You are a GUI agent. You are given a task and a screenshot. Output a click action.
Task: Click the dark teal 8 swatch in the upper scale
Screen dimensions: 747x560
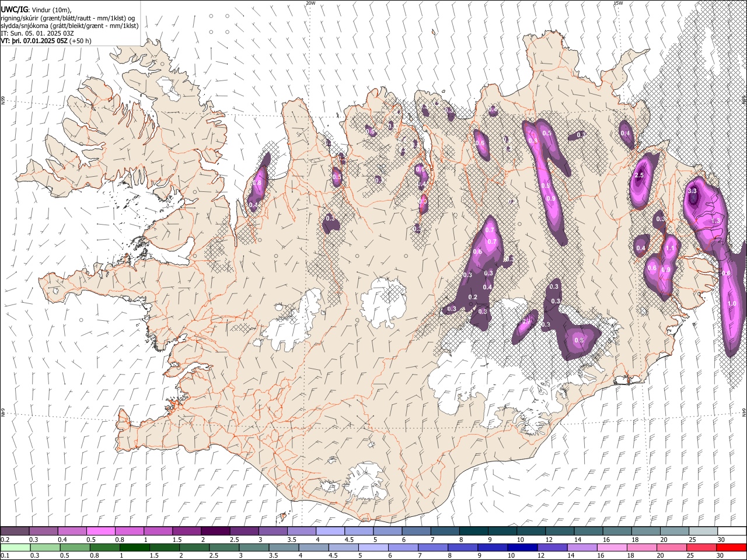point(474,531)
